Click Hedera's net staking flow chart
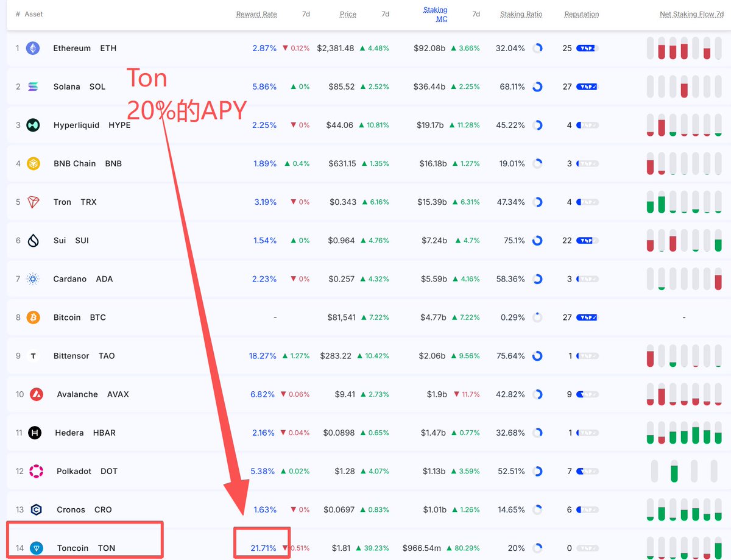This screenshot has height=560, width=731. [684, 433]
